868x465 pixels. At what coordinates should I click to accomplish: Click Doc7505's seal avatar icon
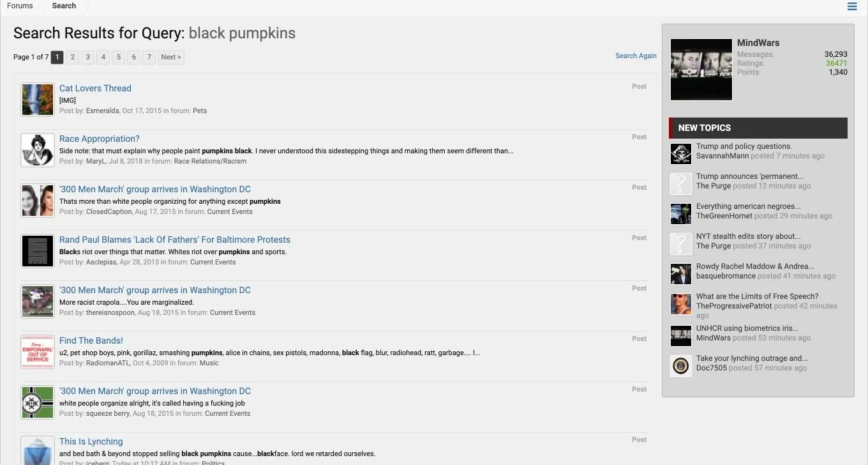681,366
